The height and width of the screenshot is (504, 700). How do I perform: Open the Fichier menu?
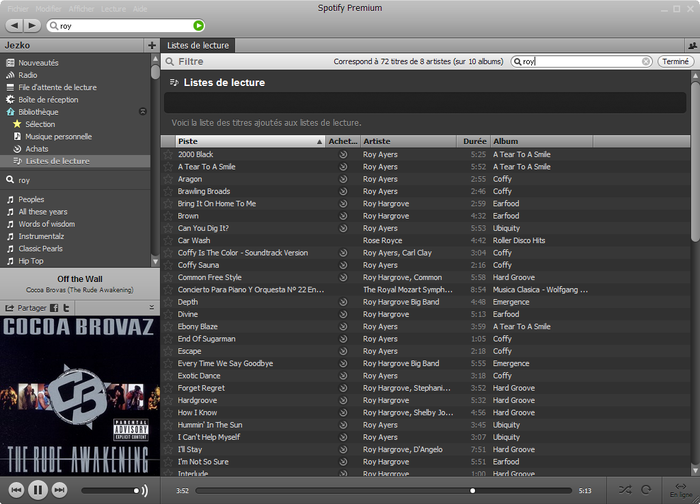pos(17,9)
